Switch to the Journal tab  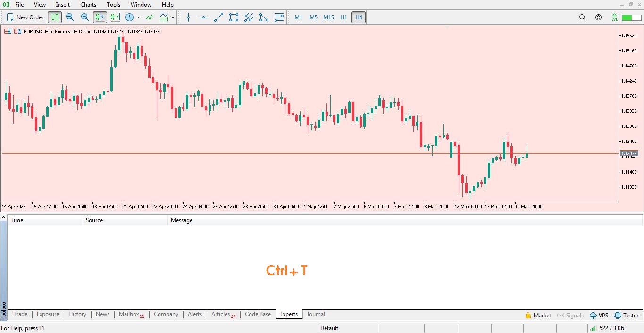(x=316, y=314)
